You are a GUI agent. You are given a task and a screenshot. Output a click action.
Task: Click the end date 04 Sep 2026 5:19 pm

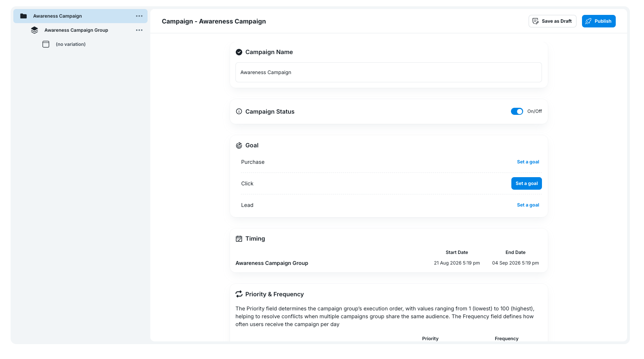515,263
